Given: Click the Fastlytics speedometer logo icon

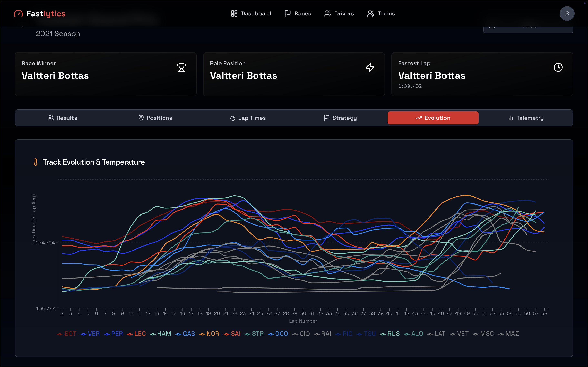Looking at the screenshot, I should [x=18, y=14].
